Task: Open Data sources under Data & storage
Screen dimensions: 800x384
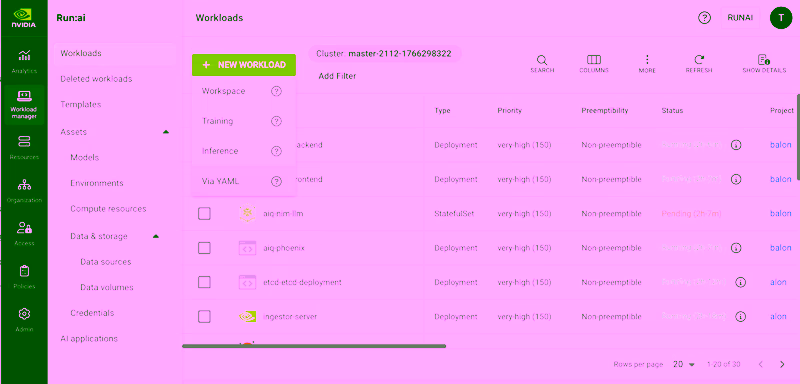Action: point(106,262)
